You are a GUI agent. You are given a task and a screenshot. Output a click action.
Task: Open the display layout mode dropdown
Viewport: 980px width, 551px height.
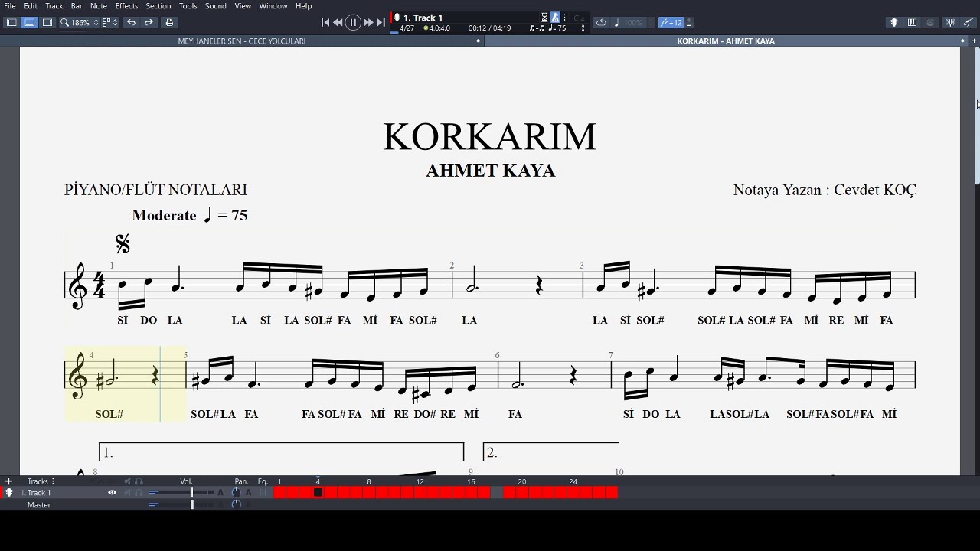110,22
